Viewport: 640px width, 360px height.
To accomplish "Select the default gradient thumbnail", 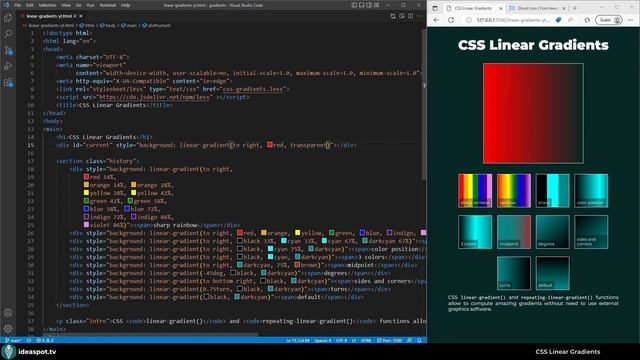I will [x=552, y=273].
